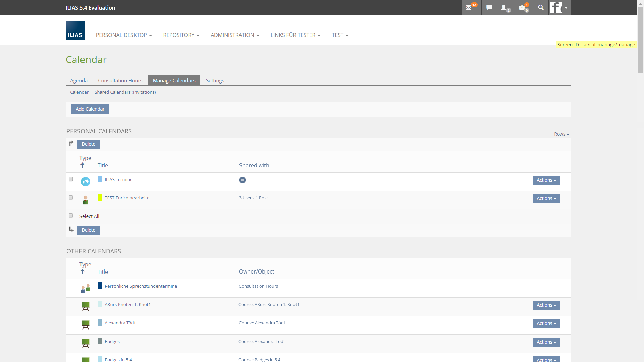Click the not-shared minus icon for ILIAS Termine
Image resolution: width=644 pixels, height=362 pixels.
click(243, 180)
